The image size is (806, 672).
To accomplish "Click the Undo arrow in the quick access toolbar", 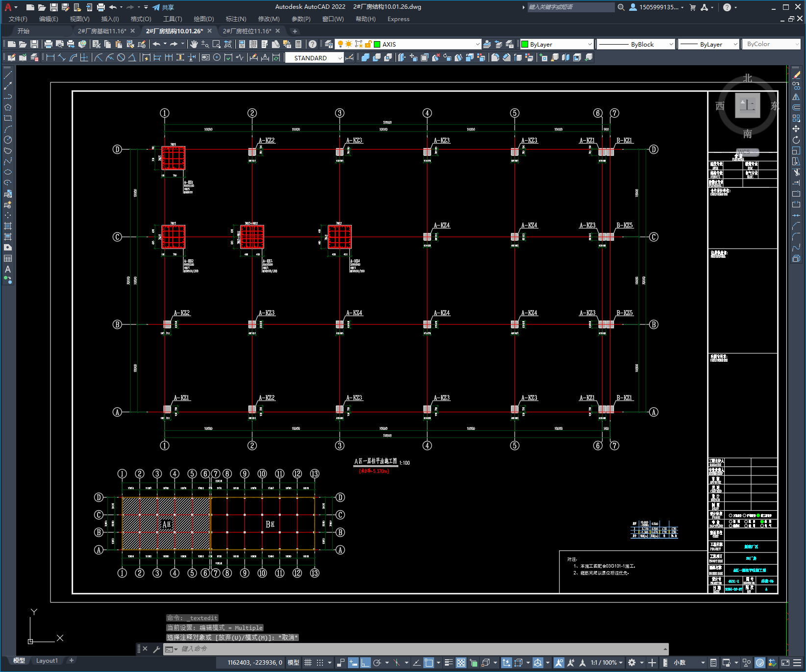I will click(113, 7).
